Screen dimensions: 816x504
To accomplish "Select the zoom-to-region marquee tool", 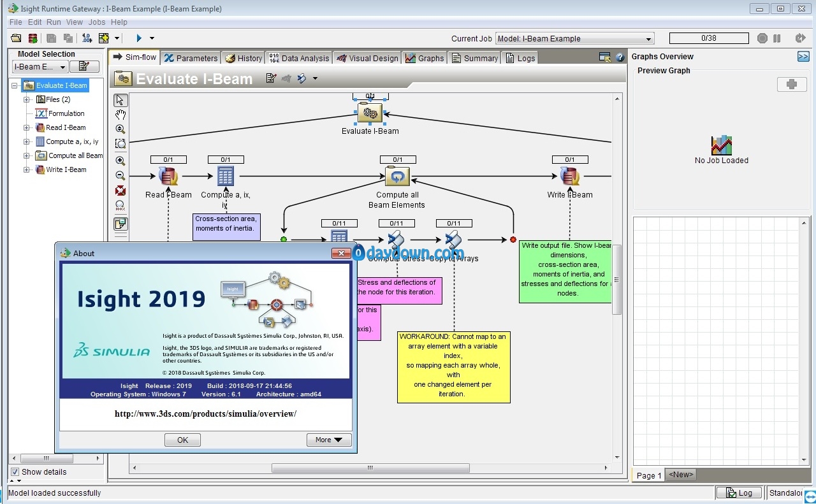I will [120, 144].
